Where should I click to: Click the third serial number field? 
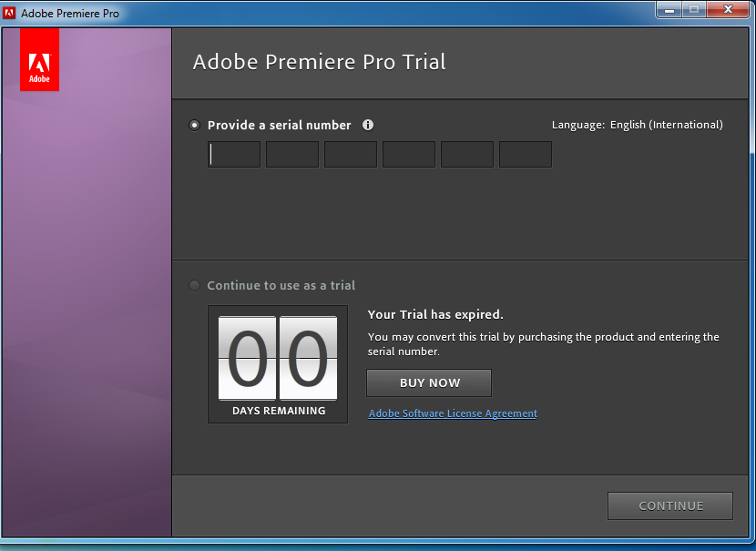coord(351,155)
